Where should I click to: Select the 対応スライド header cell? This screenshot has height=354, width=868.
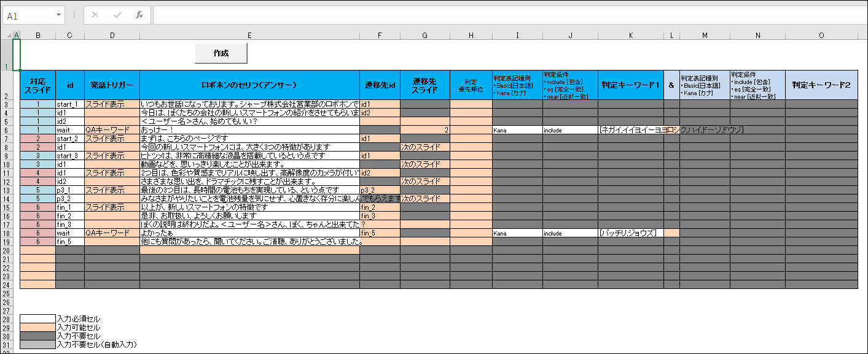pos(38,85)
